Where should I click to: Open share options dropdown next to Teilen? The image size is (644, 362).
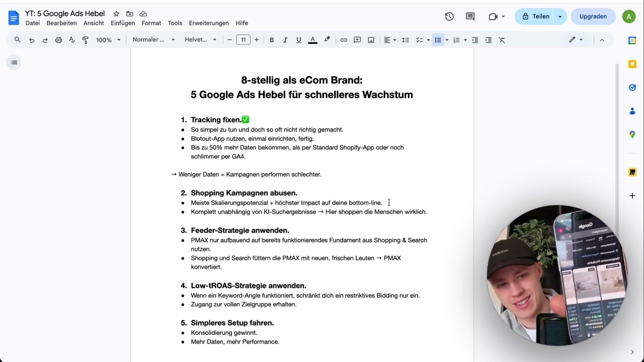click(x=560, y=17)
